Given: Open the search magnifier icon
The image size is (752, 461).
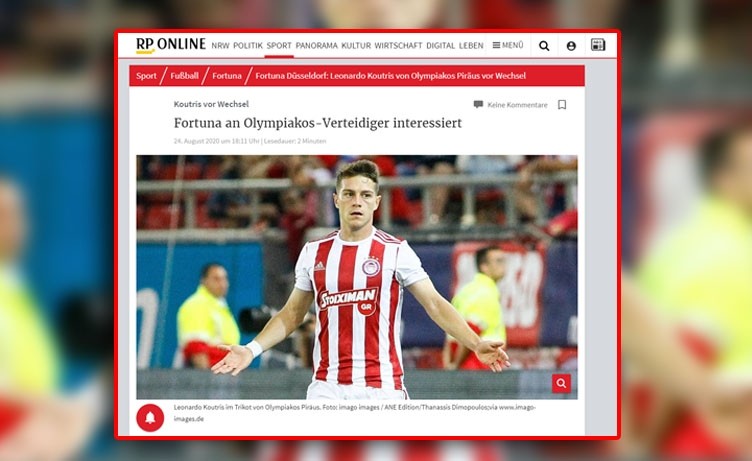Looking at the screenshot, I should (x=544, y=46).
